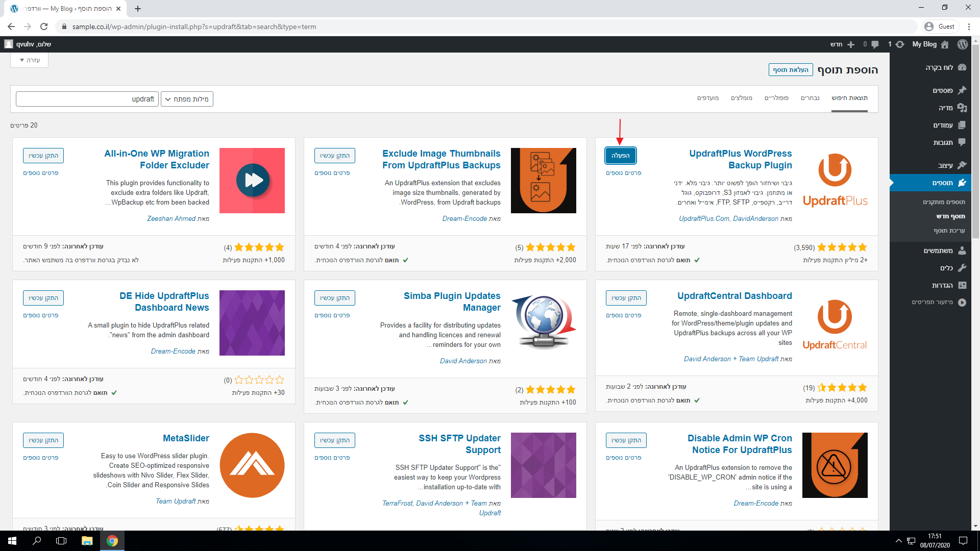The width and height of the screenshot is (980, 551).
Task: Activate (הפעלה) UpdraftPlus plugin
Action: pyautogui.click(x=621, y=156)
